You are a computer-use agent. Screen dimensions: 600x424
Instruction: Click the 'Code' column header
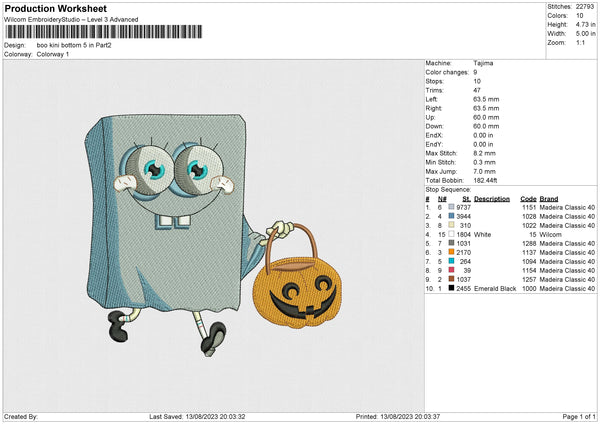[528, 199]
